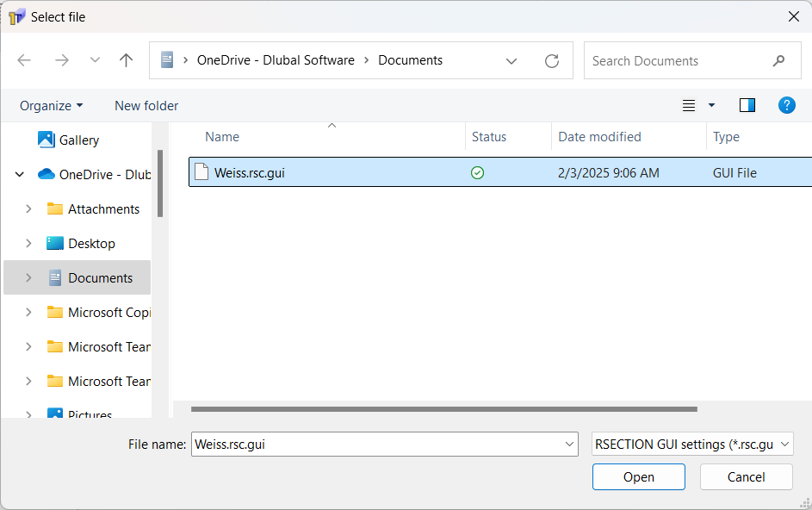Cancel the file selection dialog
Screen dimensions: 812x510
[x=746, y=476]
